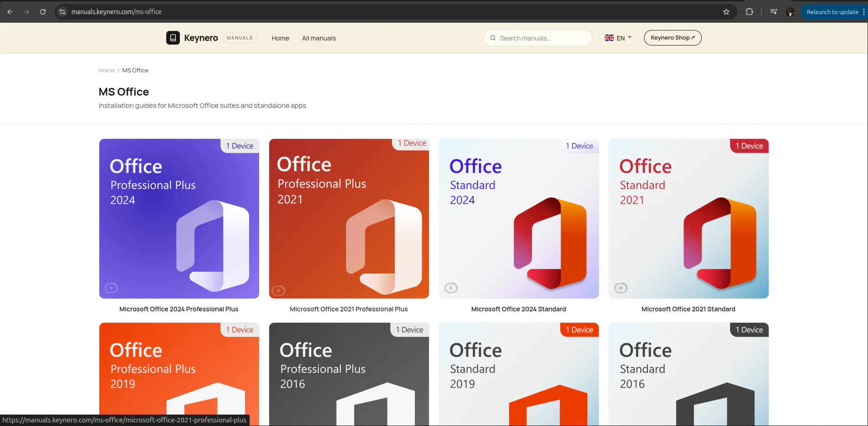Open the browser profile avatar
Viewport: 868px width, 426px height.
click(790, 12)
